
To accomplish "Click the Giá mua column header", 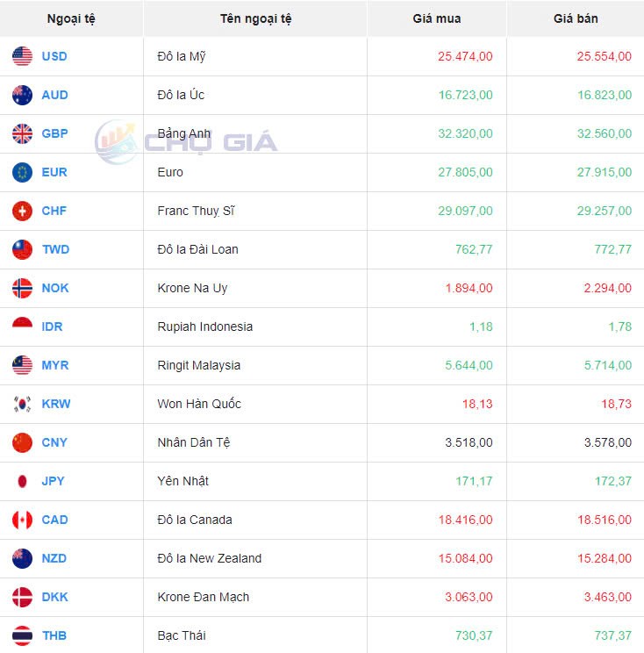I will coord(436,18).
